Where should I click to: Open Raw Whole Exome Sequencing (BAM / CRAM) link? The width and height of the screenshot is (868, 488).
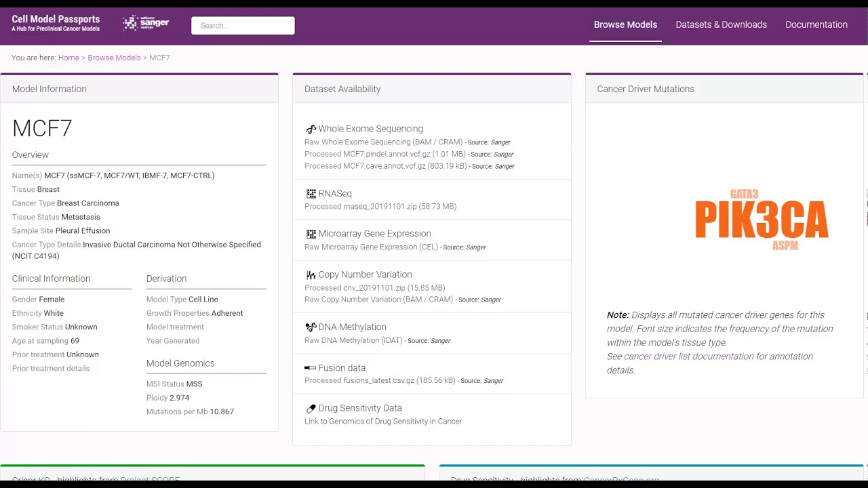click(x=384, y=142)
